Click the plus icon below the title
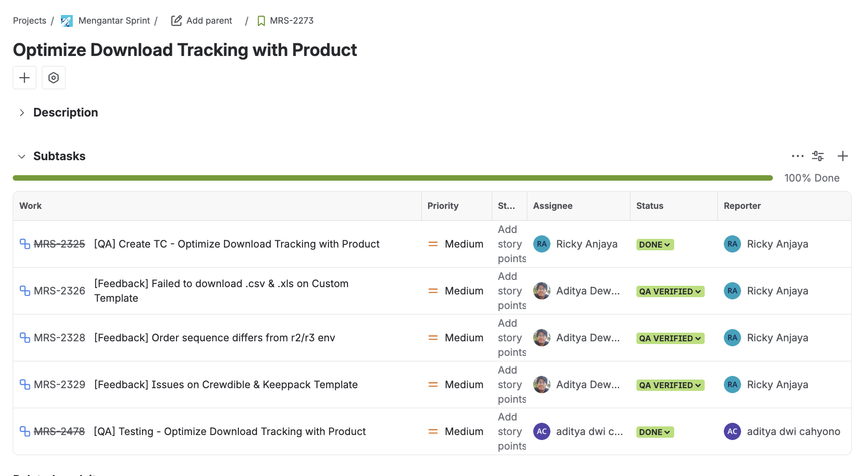 [25, 78]
